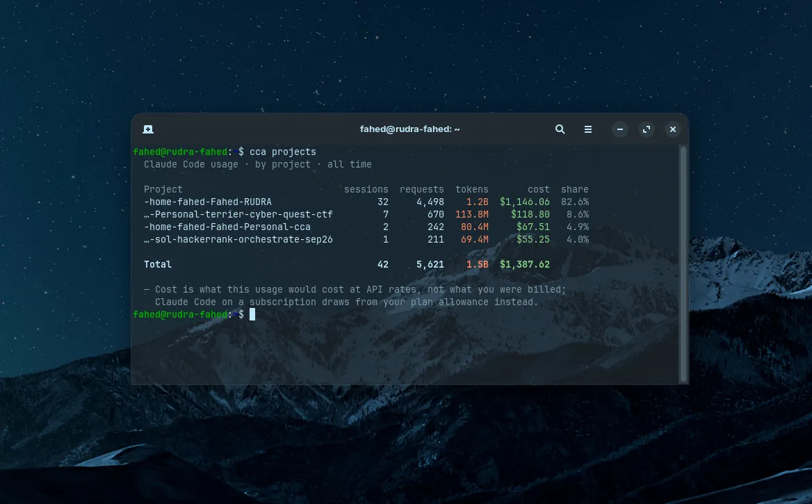
Task: Select project …-sol-hackerrank-orchestrate-sep26
Action: (238, 239)
